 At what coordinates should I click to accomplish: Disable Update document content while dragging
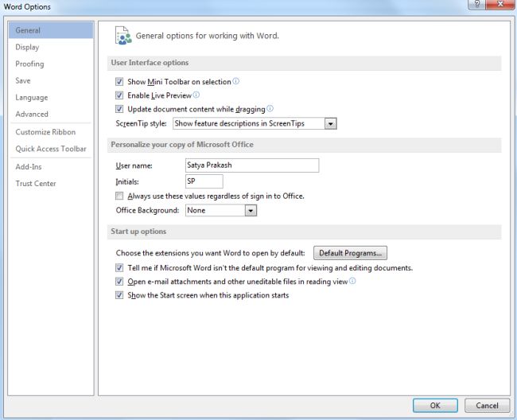click(119, 109)
